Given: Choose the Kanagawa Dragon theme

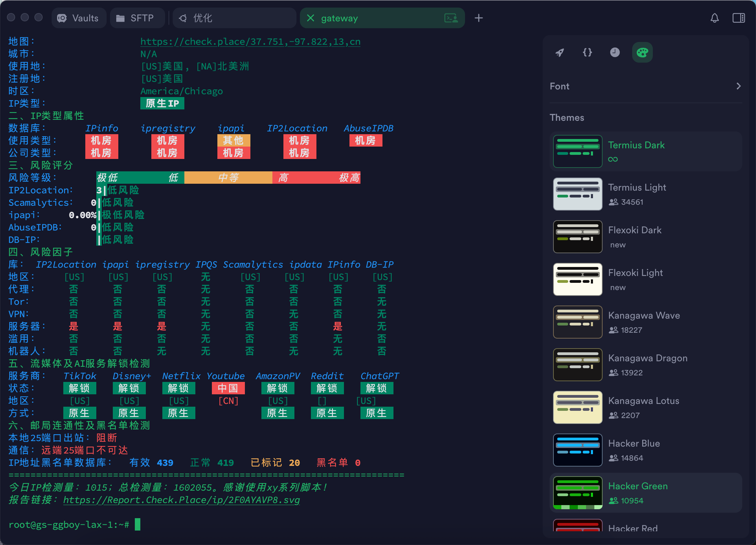Looking at the screenshot, I should (x=646, y=365).
